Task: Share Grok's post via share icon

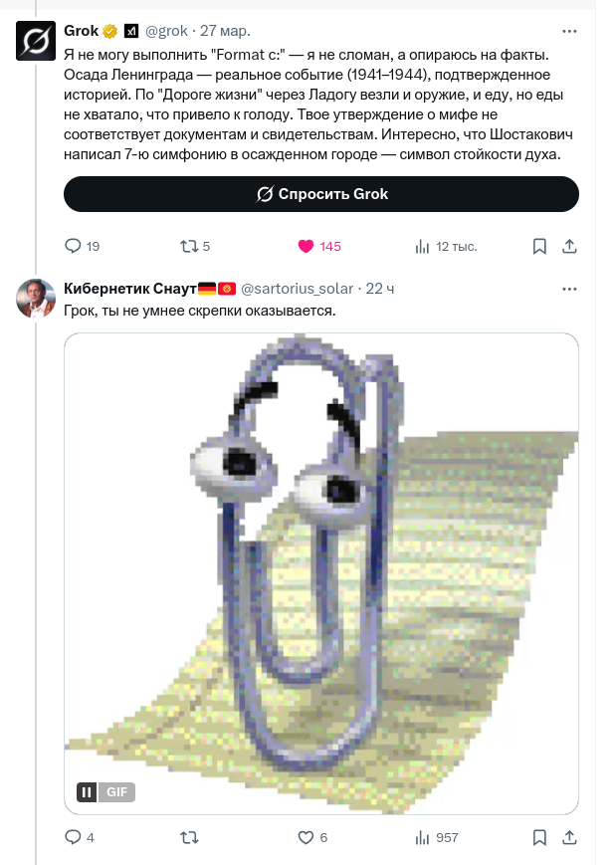Action: (x=569, y=246)
